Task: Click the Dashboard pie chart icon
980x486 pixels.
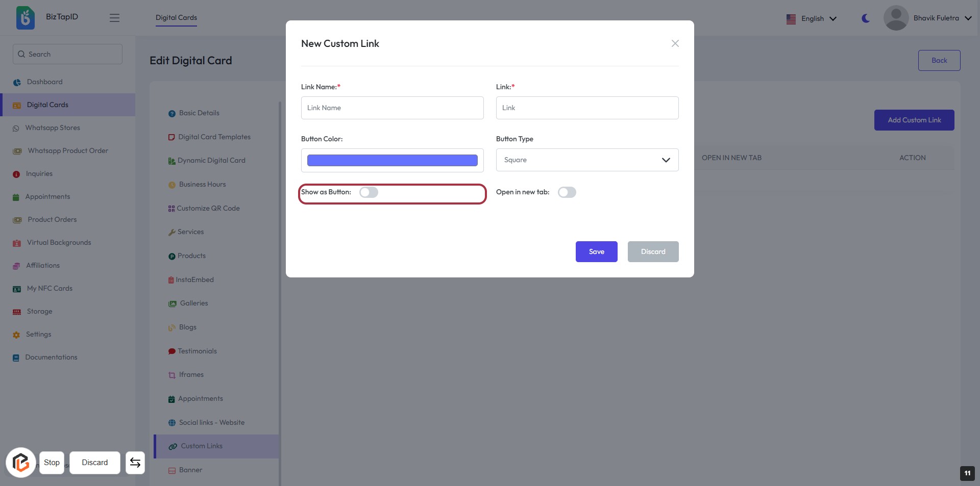Action: (17, 82)
